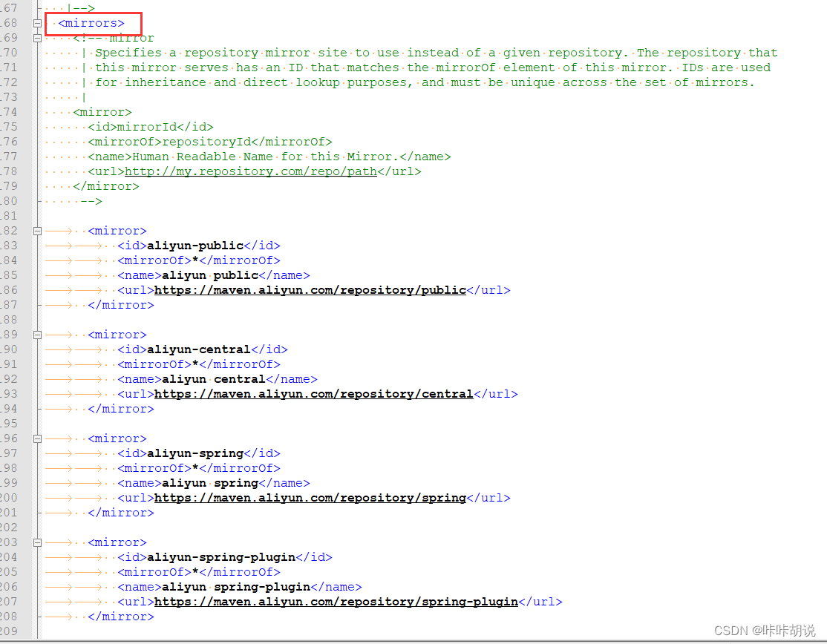Click the aliyun-central id text

(x=199, y=349)
